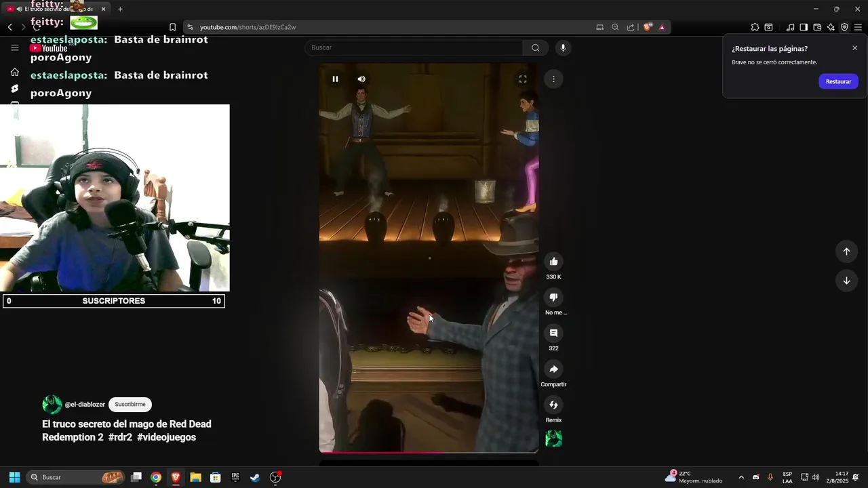Go to next Short with down arrow
The width and height of the screenshot is (868, 488).
point(846,281)
